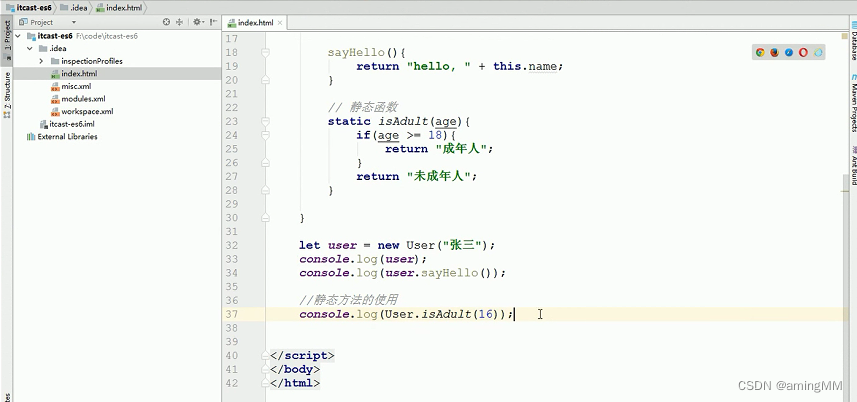This screenshot has height=402, width=857.
Task: Click the Scroll from Source target icon
Action: (166, 22)
